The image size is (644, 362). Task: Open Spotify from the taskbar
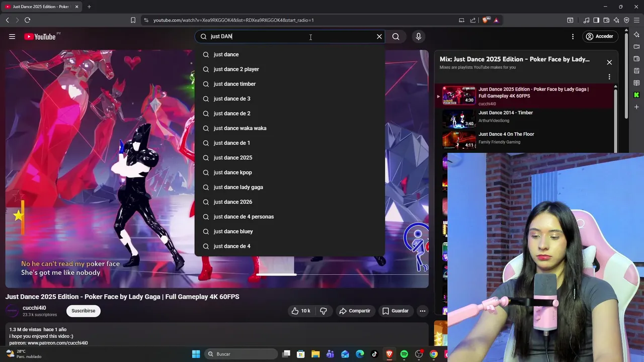pyautogui.click(x=404, y=354)
